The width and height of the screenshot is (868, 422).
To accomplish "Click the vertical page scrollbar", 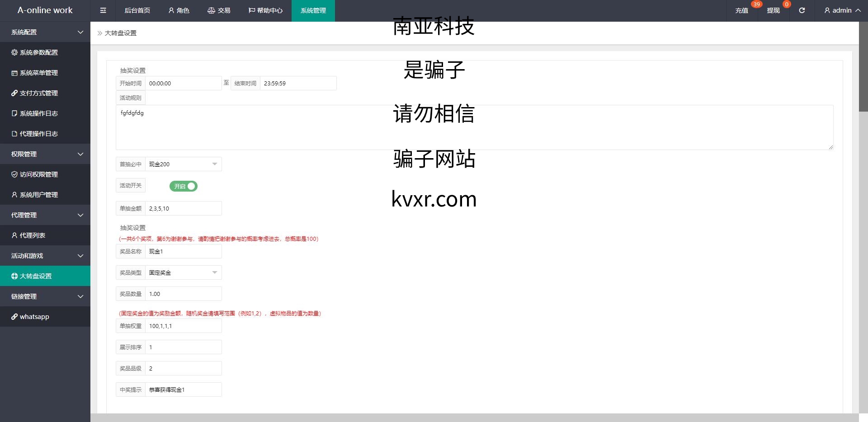I will 863,68.
